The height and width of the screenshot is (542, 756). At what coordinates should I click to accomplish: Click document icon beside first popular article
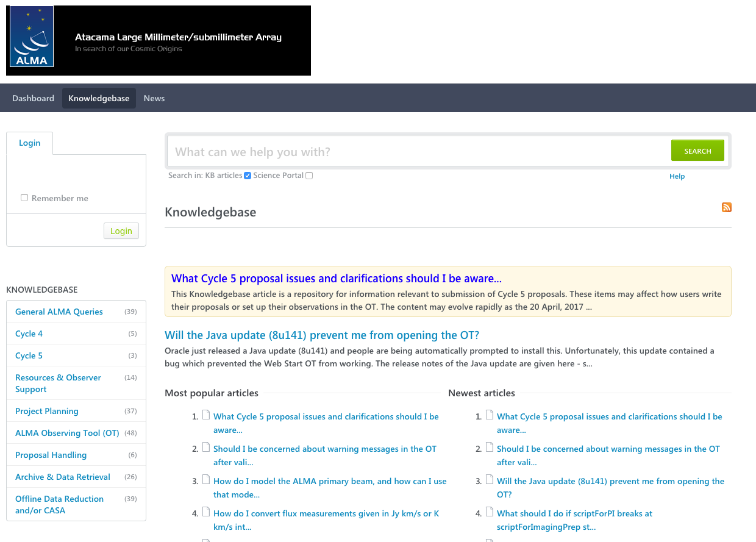click(206, 416)
